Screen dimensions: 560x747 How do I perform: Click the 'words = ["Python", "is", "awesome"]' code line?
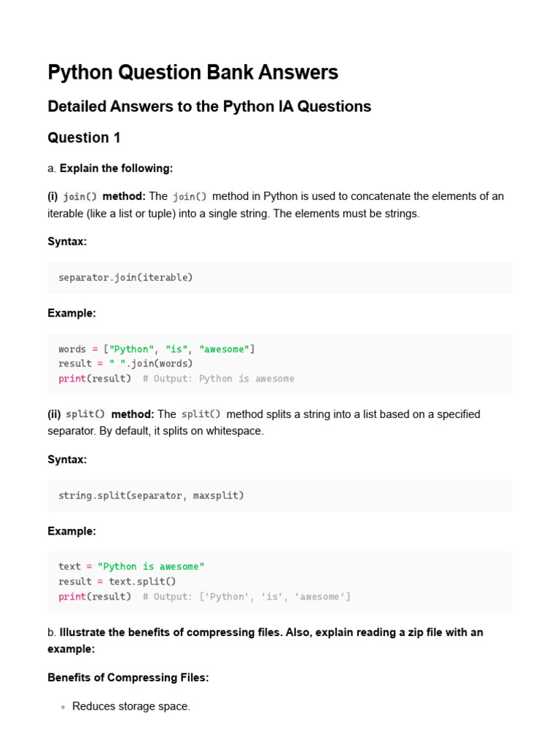point(157,349)
